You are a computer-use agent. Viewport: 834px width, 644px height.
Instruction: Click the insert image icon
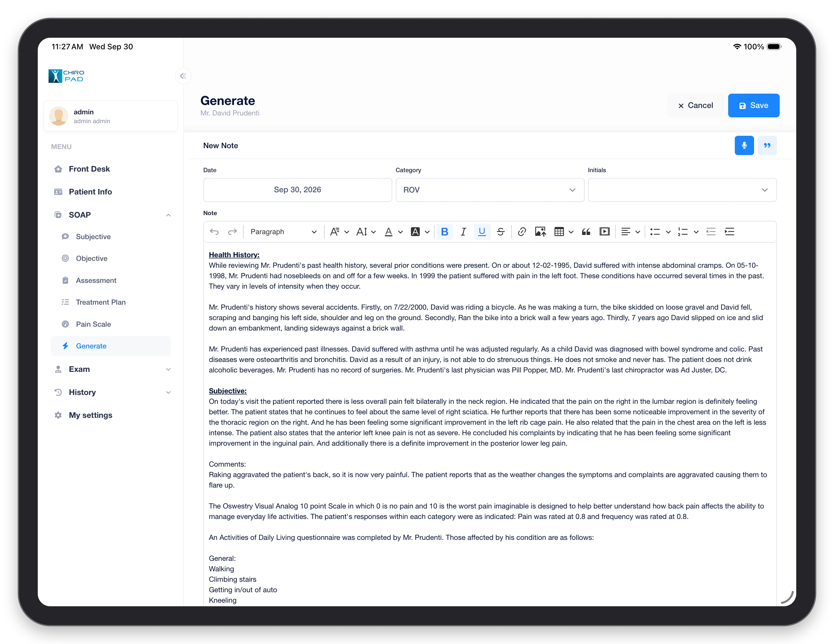click(540, 232)
